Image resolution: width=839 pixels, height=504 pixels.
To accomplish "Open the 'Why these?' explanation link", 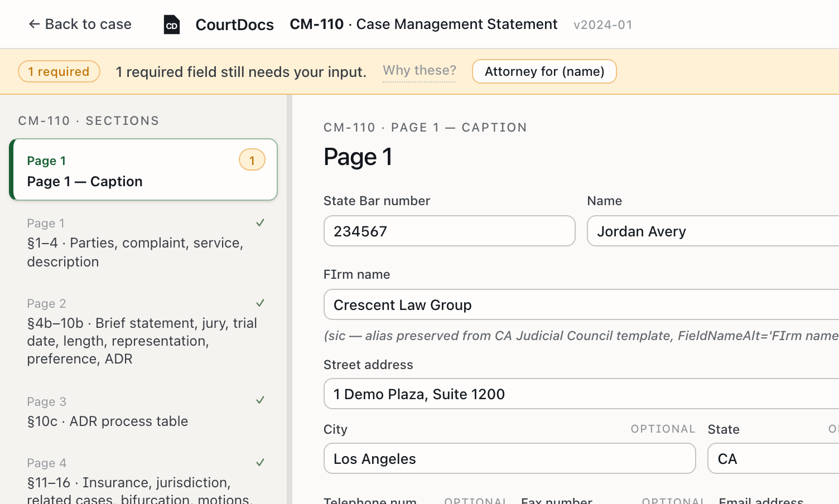I will [419, 71].
